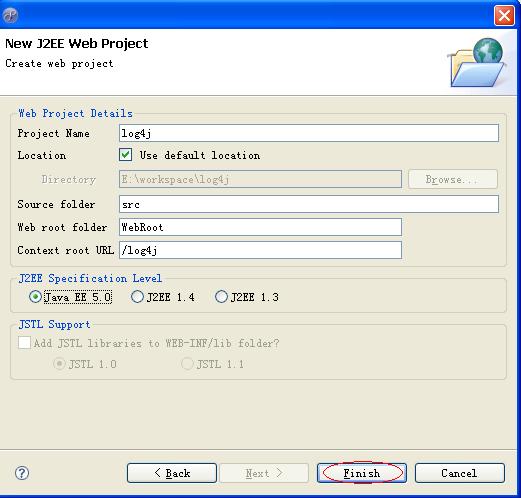Focus the Project Name field containing log4j

pos(309,133)
